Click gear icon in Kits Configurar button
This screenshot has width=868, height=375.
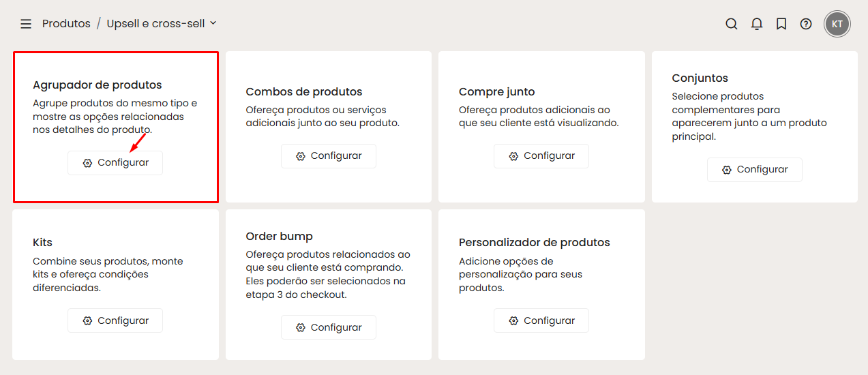pyautogui.click(x=87, y=321)
